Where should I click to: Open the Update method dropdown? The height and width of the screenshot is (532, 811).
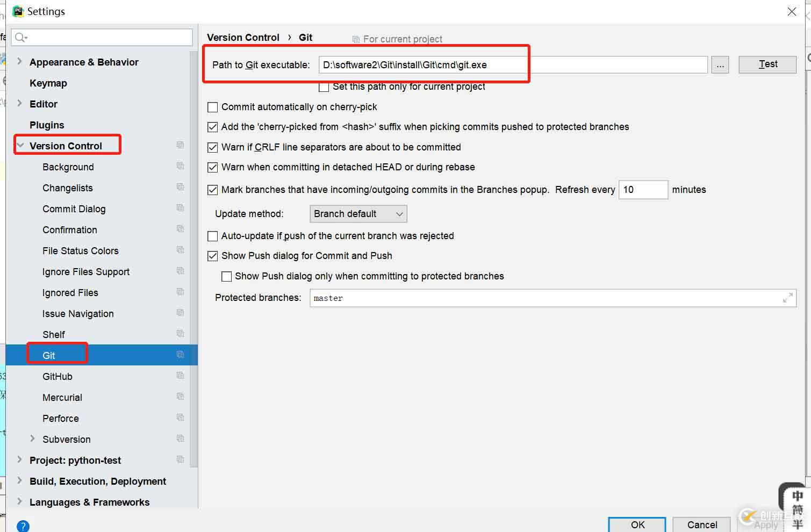click(x=358, y=214)
